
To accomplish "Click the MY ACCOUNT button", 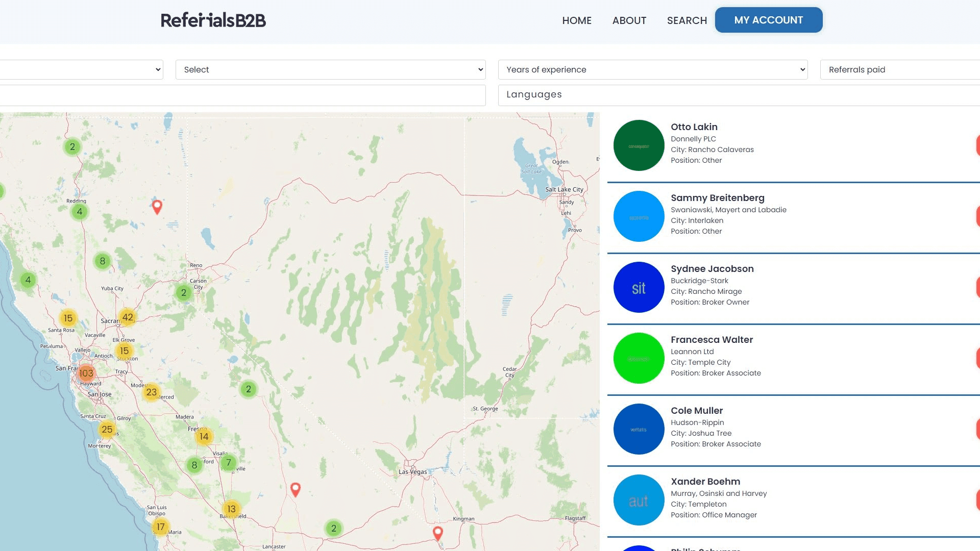I will coord(768,20).
